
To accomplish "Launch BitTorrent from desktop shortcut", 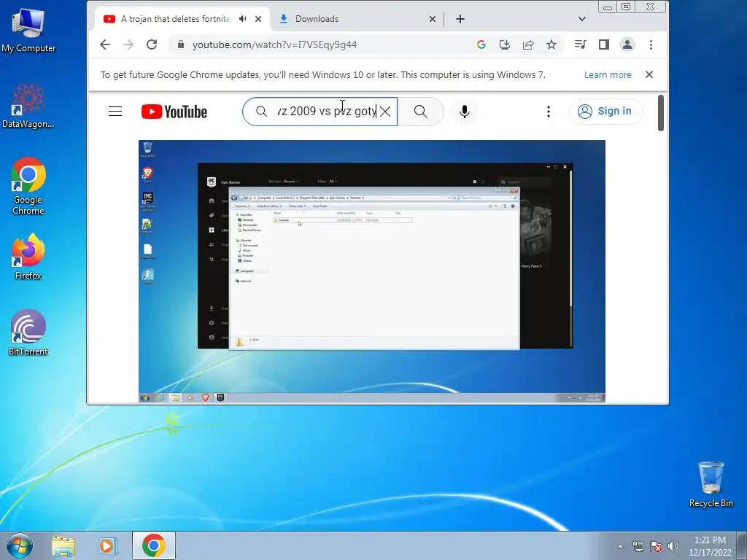I will pyautogui.click(x=28, y=332).
